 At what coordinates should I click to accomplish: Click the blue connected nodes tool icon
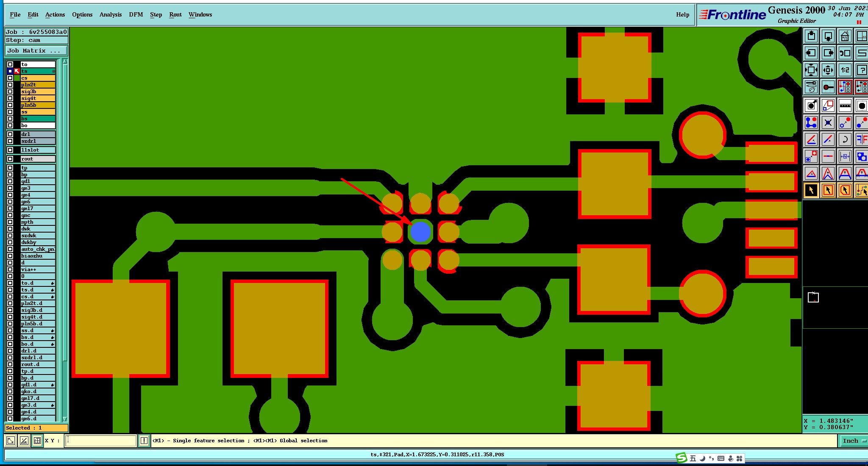pyautogui.click(x=811, y=122)
